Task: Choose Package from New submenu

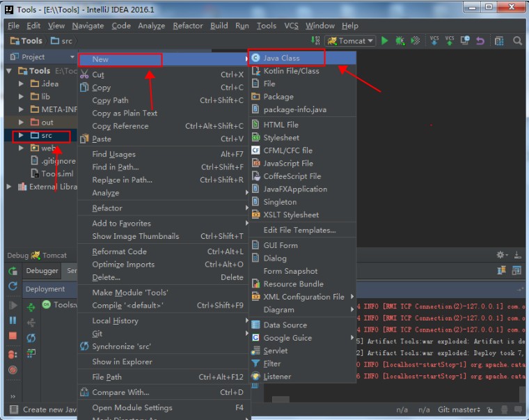Action: [x=303, y=97]
